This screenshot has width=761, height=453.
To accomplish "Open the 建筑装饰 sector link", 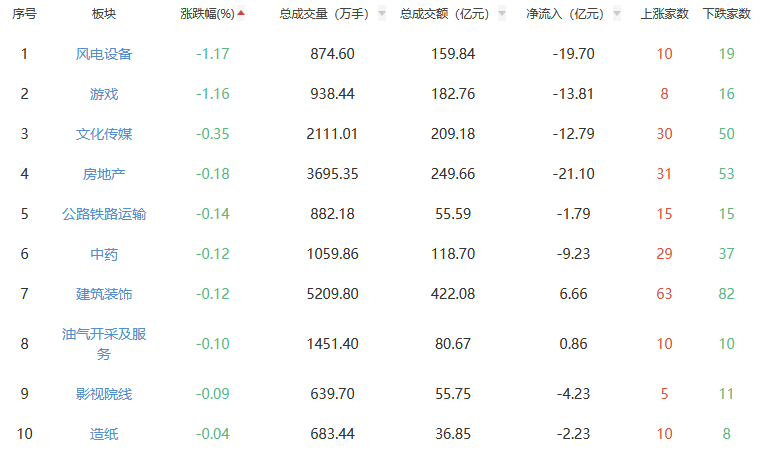I will [103, 294].
